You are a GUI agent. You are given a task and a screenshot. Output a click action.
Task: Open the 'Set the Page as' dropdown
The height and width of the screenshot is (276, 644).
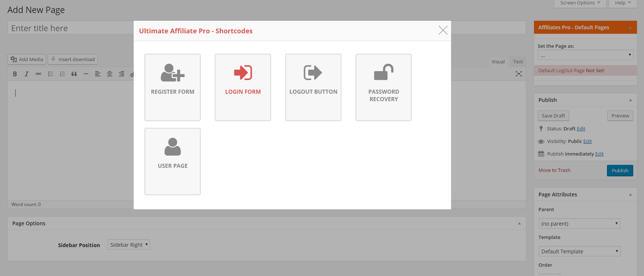pyautogui.click(x=585, y=55)
